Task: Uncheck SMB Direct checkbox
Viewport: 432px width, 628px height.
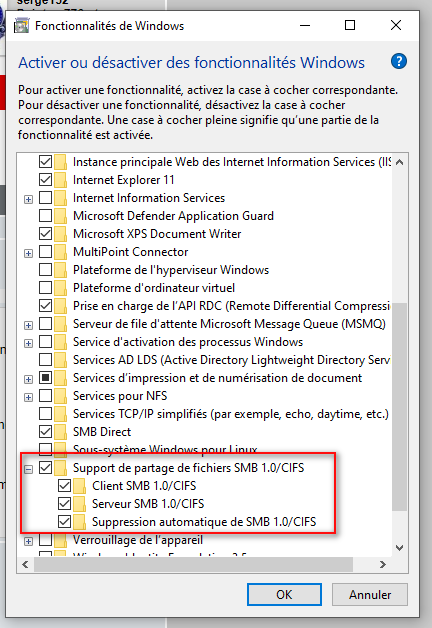Action: point(45,432)
